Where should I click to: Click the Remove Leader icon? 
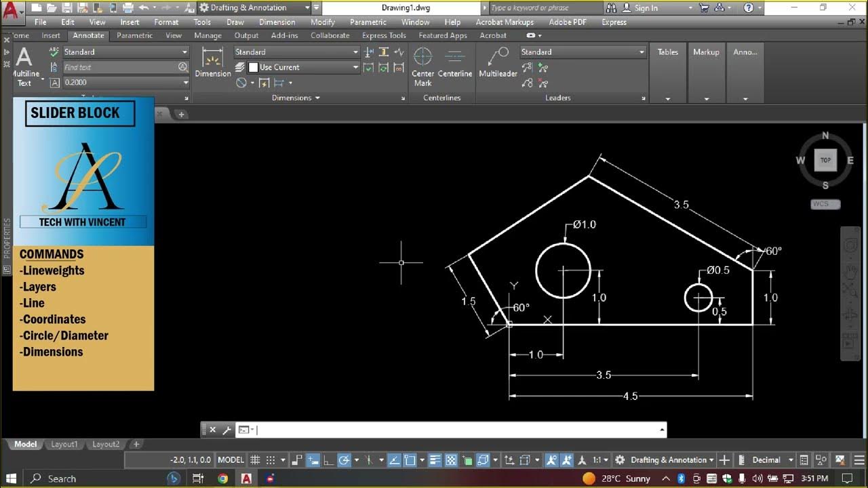point(542,83)
